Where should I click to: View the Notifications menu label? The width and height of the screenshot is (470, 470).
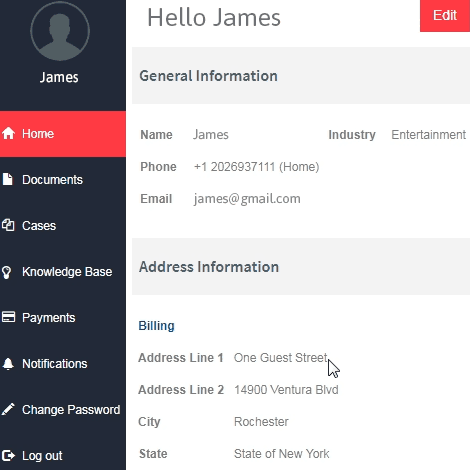coord(55,364)
